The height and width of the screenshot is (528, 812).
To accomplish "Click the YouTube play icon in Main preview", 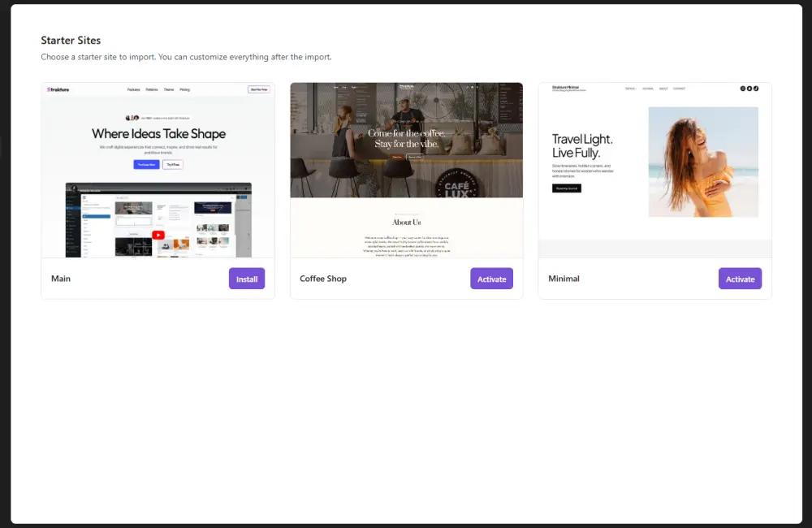I will 158,236.
